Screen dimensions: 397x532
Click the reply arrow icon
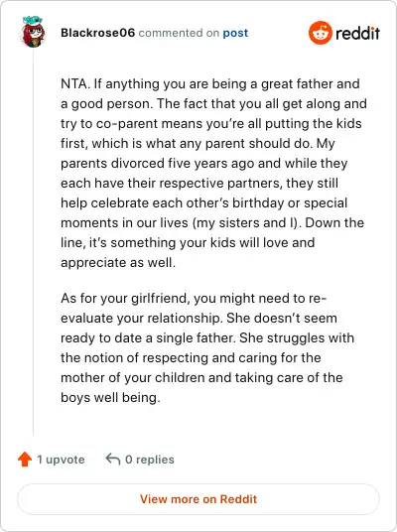pos(113,460)
